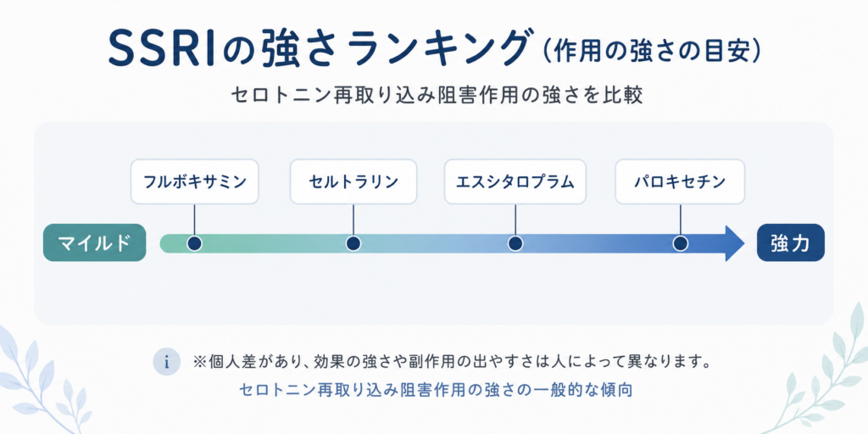
Task: Click the disclaimer text about 個人差
Action: [x=451, y=363]
